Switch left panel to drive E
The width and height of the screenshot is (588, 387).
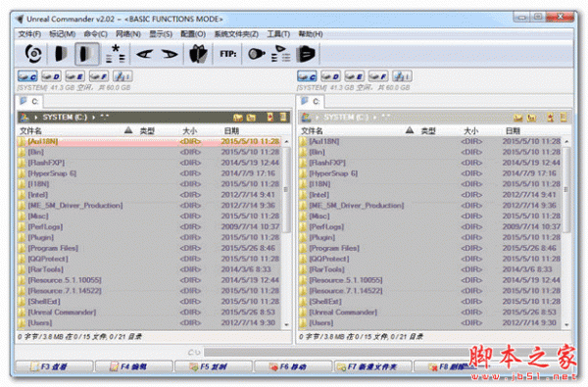(x=75, y=76)
